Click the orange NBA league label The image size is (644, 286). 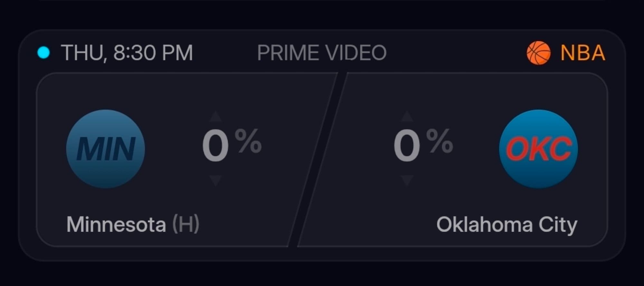(583, 53)
